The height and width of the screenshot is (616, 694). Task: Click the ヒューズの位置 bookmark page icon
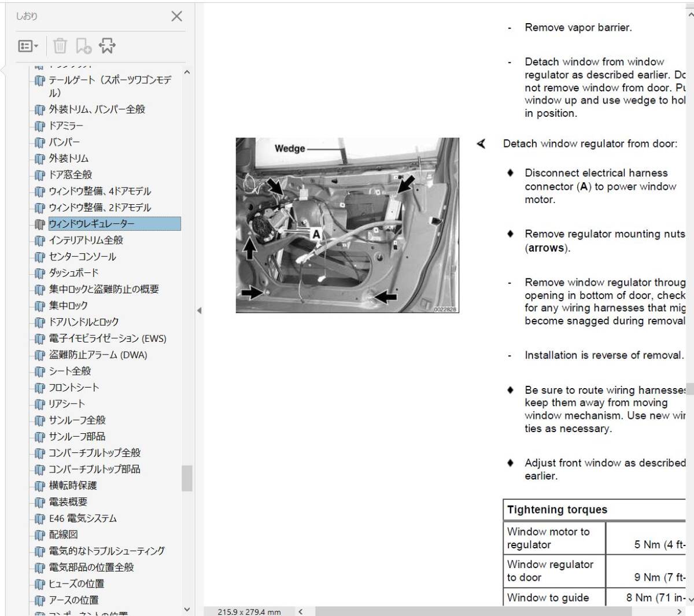tap(39, 584)
